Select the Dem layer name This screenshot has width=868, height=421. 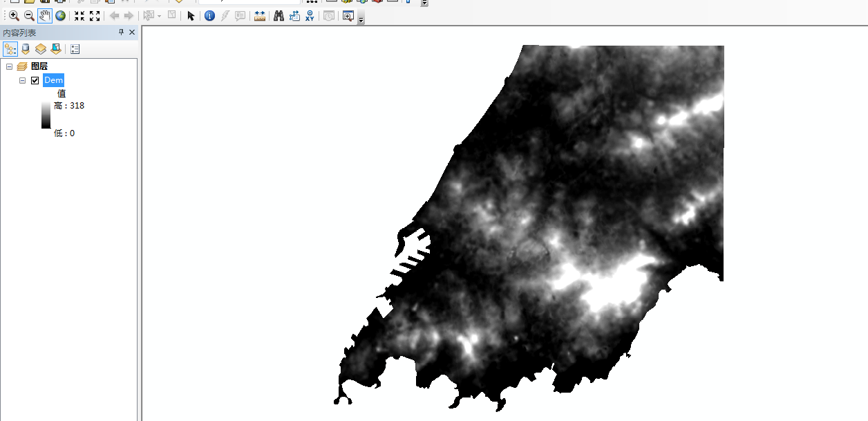(x=53, y=80)
